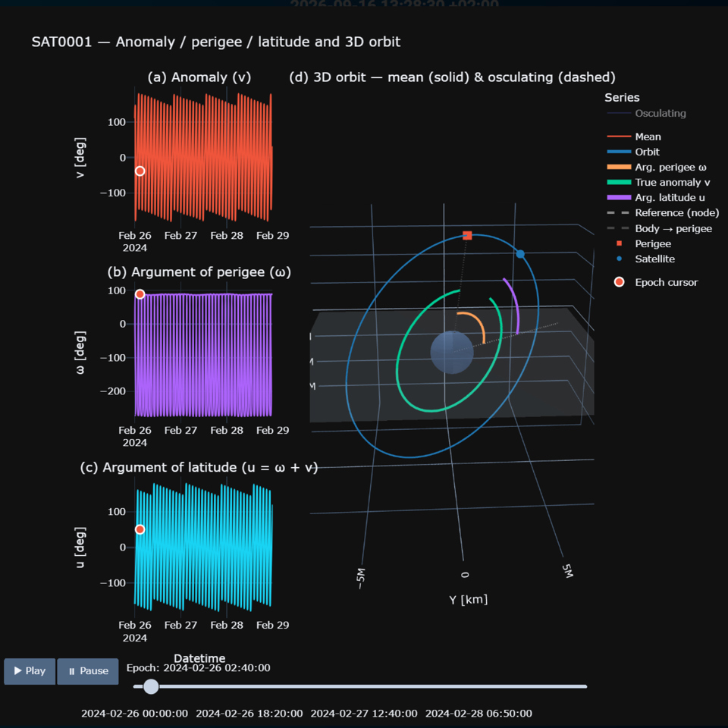Click the '(d) 3D orbit' subplot title

tap(452, 77)
